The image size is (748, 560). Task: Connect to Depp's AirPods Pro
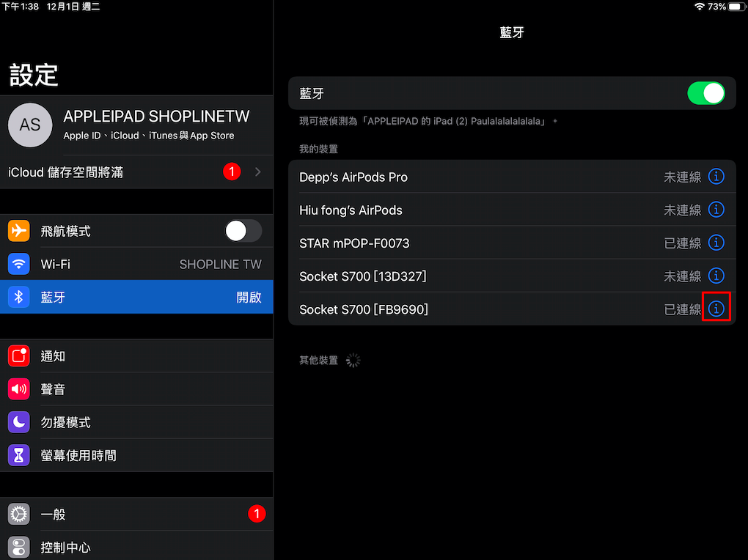click(x=512, y=177)
